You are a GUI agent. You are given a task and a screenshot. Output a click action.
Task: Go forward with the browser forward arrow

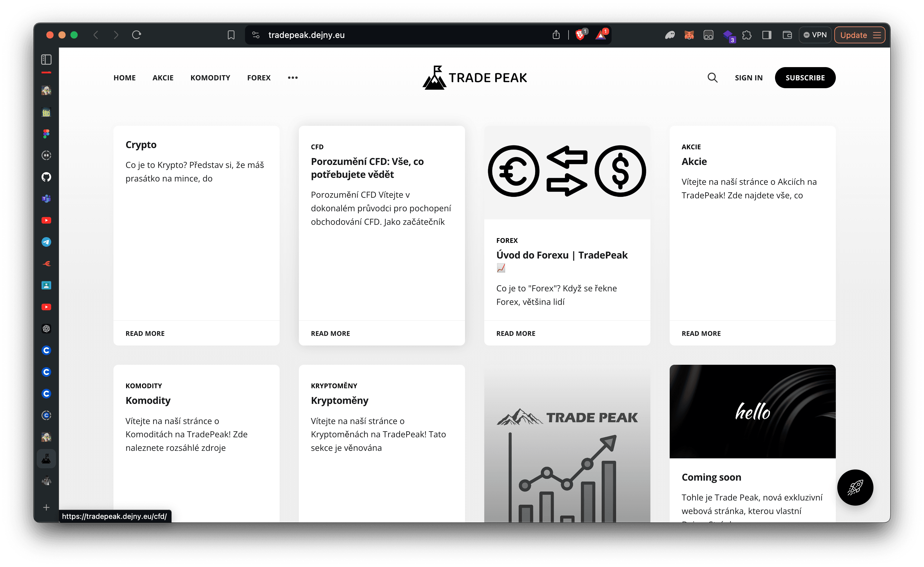(116, 35)
